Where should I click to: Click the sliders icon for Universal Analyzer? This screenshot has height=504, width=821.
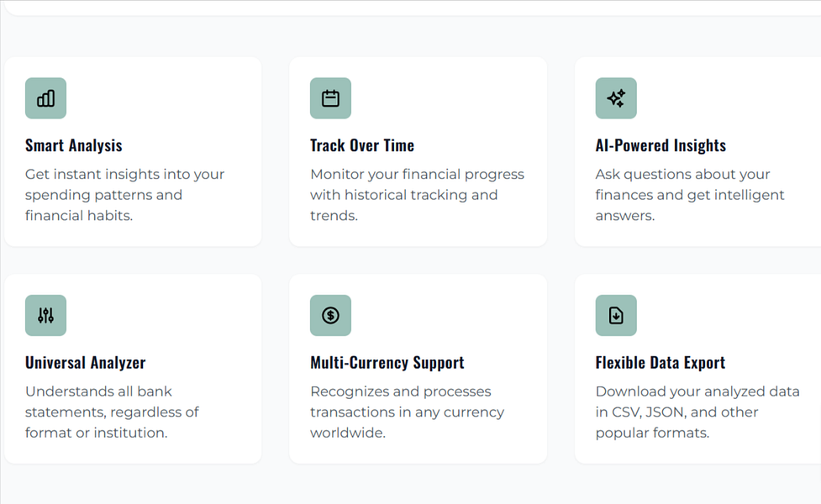tap(45, 316)
